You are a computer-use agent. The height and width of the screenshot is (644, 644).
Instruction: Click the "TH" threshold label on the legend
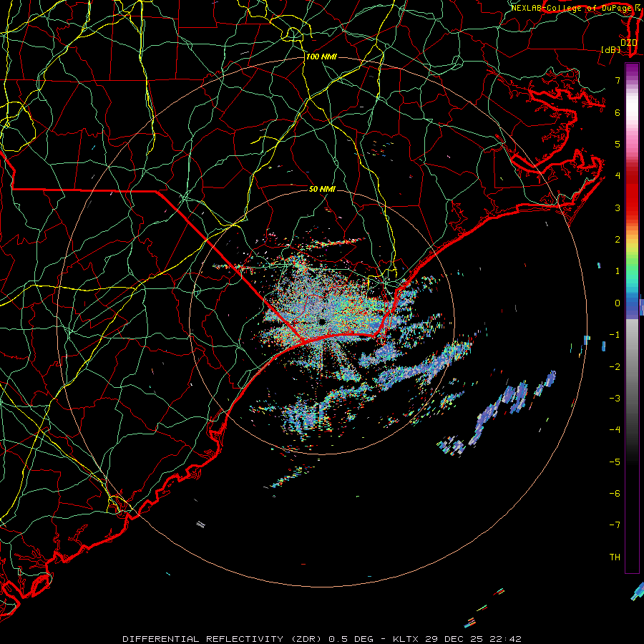(615, 557)
